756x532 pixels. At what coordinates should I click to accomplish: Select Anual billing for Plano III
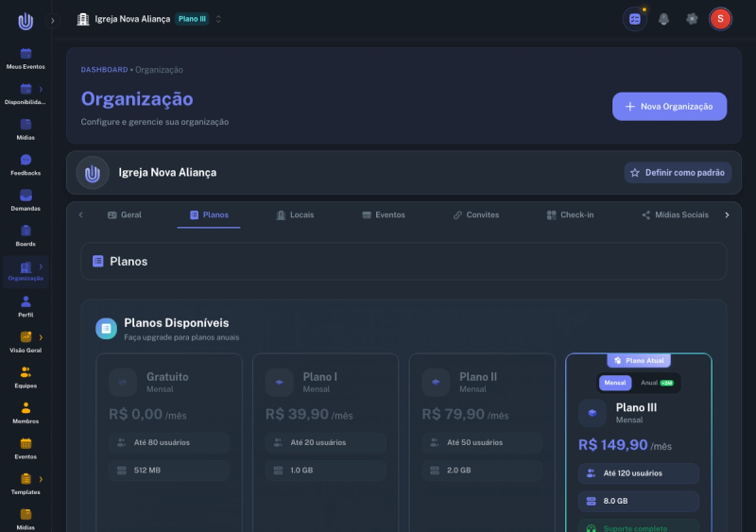(657, 383)
